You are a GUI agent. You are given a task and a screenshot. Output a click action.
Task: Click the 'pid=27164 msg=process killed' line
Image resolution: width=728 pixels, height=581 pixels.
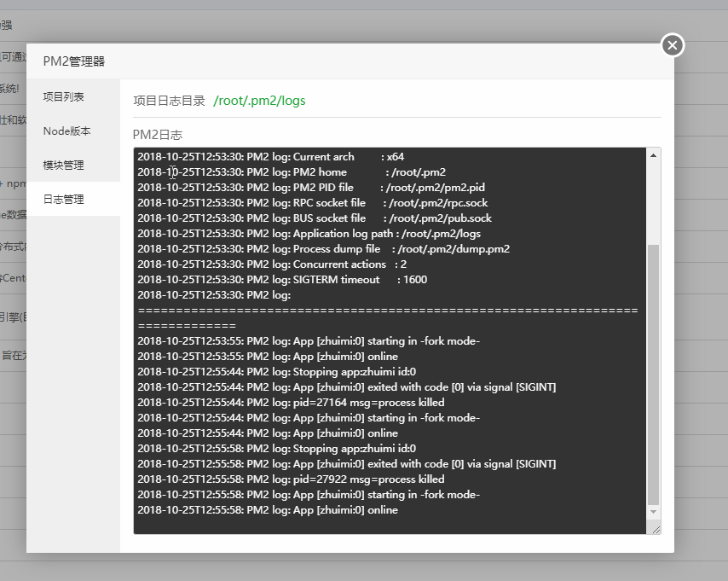point(291,402)
